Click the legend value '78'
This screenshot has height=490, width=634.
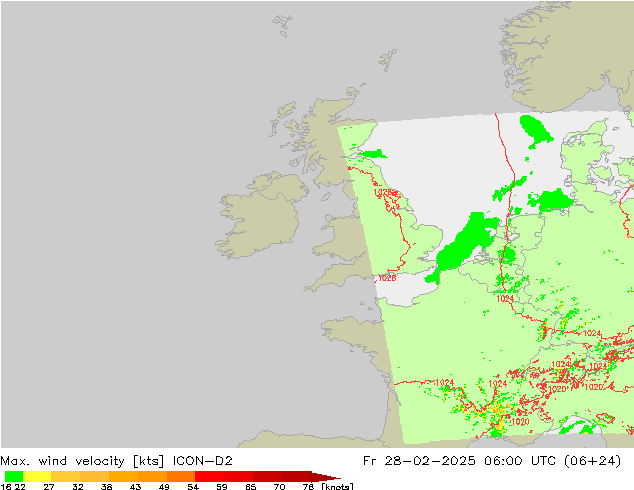tap(308, 486)
